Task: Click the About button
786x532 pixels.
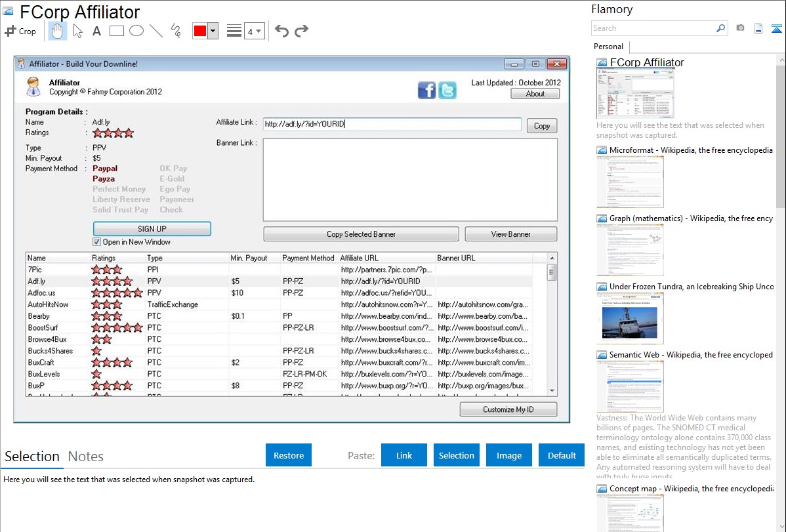Action: point(535,94)
